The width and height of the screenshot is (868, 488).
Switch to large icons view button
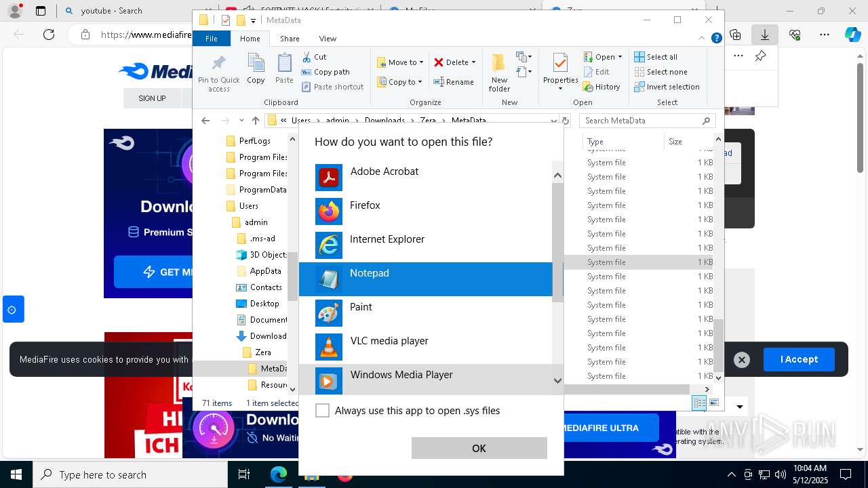(713, 403)
